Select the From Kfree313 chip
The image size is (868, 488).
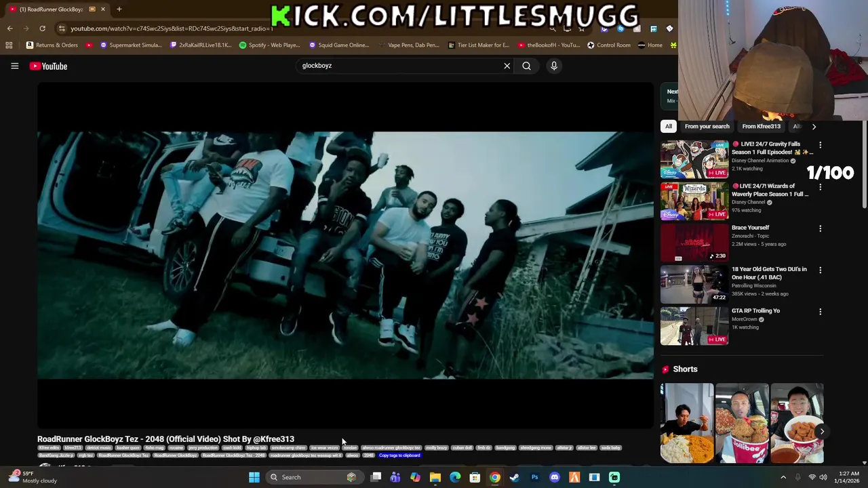pyautogui.click(x=761, y=126)
